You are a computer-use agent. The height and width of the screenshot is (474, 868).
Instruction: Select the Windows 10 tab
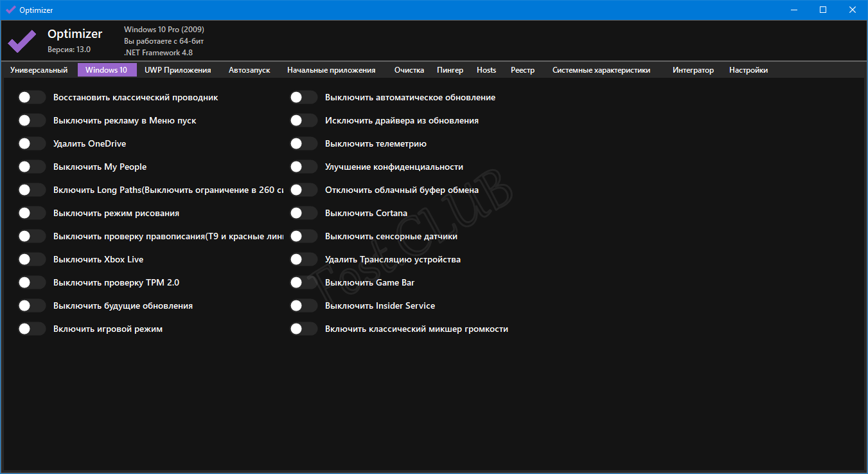(x=107, y=70)
